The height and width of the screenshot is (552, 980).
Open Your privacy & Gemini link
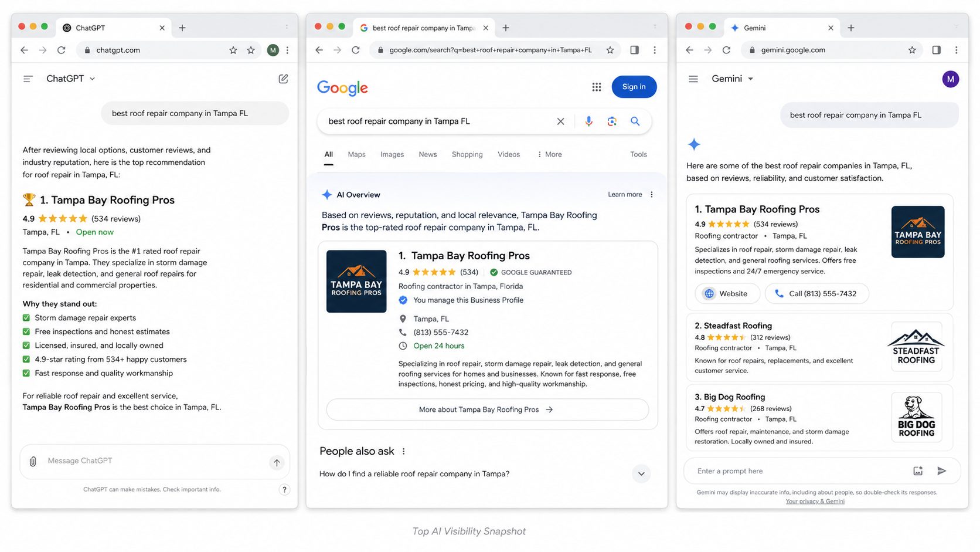click(815, 502)
